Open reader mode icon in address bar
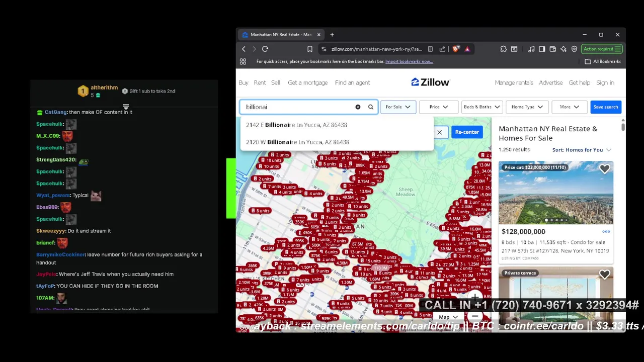644x362 pixels. coord(430,49)
